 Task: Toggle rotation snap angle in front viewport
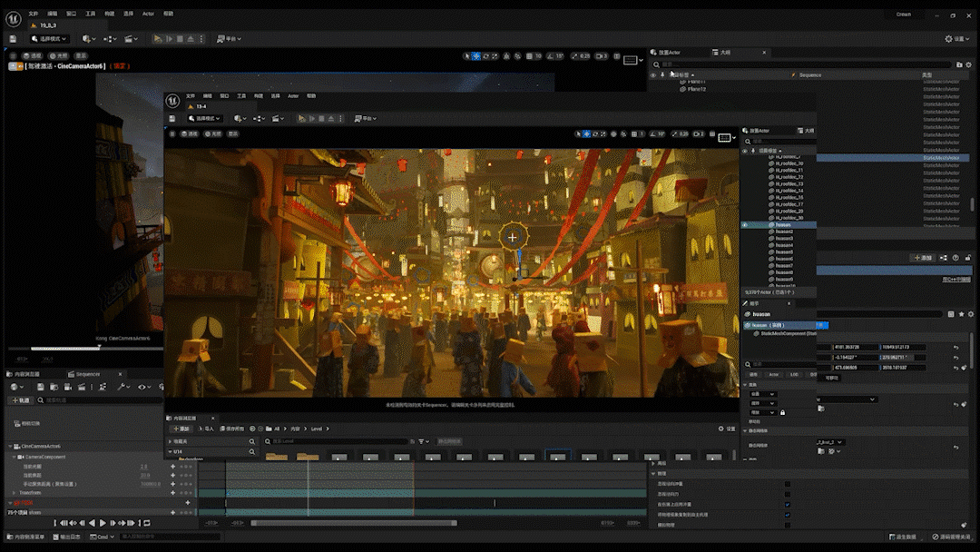[653, 133]
